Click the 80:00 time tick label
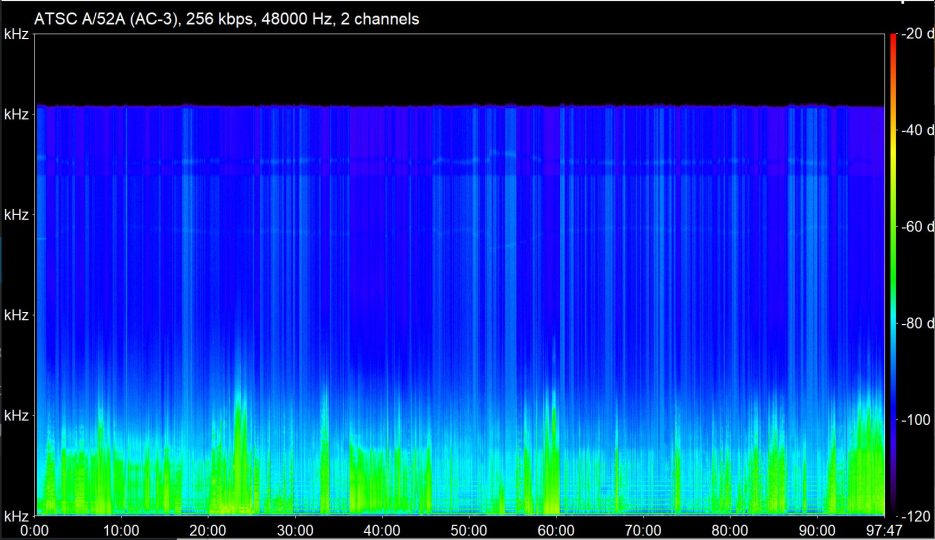This screenshot has height=540, width=935. tap(730, 530)
